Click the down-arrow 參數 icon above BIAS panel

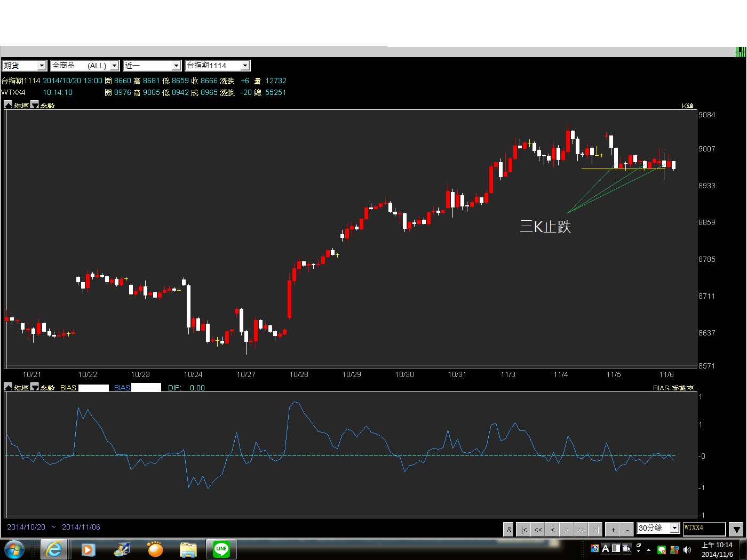click(x=35, y=387)
